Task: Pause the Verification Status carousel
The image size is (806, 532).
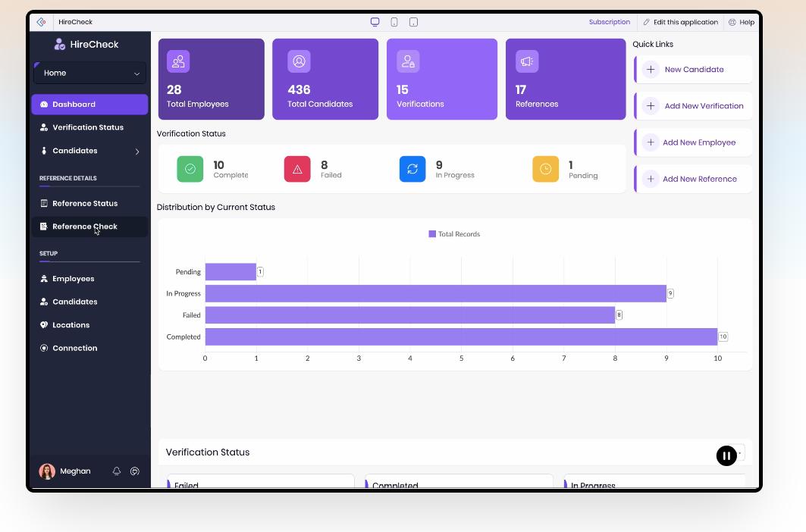Action: pos(726,455)
